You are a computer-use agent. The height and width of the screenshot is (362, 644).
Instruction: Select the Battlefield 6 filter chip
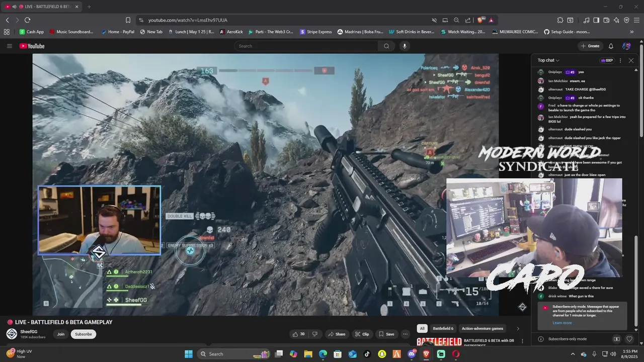pos(443,328)
